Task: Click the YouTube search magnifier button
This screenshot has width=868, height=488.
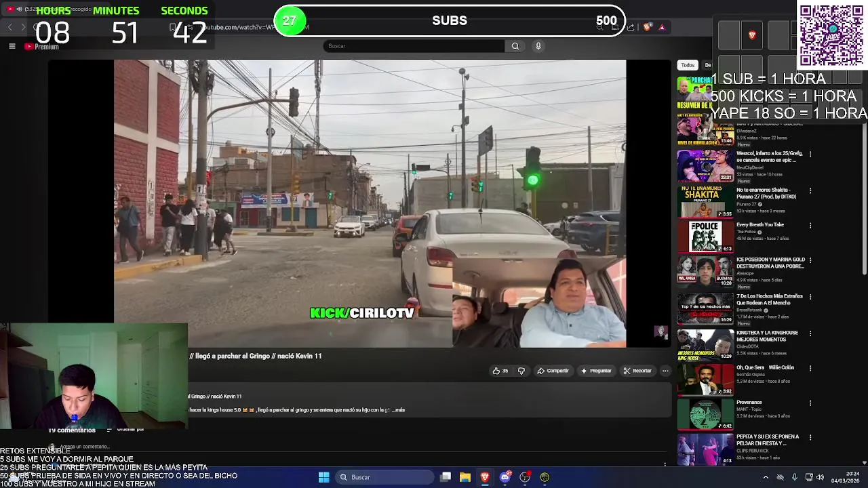Action: (515, 46)
